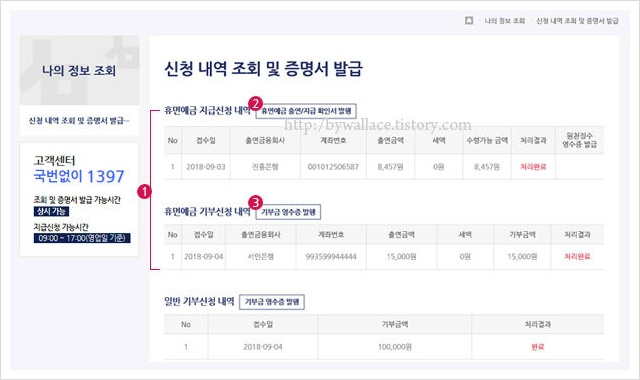Click the 나의 정보 조회 sidebar header
The width and height of the screenshot is (640, 380).
coord(79,70)
